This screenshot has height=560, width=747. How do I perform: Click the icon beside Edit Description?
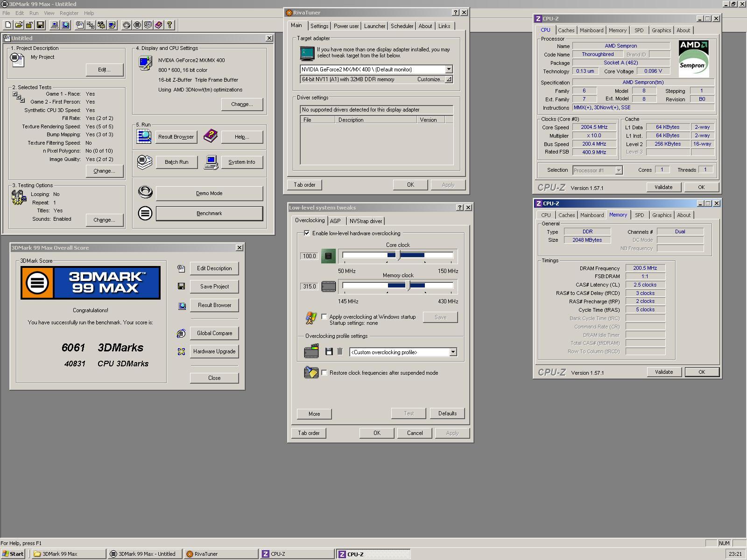(x=181, y=268)
